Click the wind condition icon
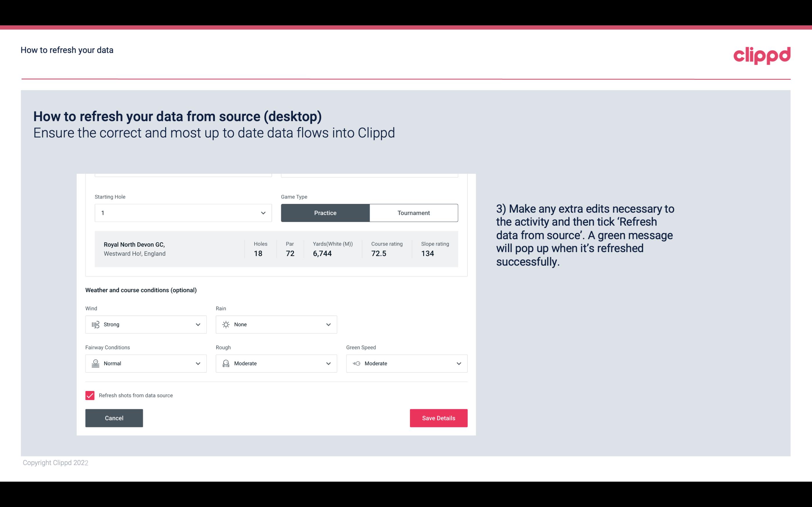812x507 pixels. [95, 324]
